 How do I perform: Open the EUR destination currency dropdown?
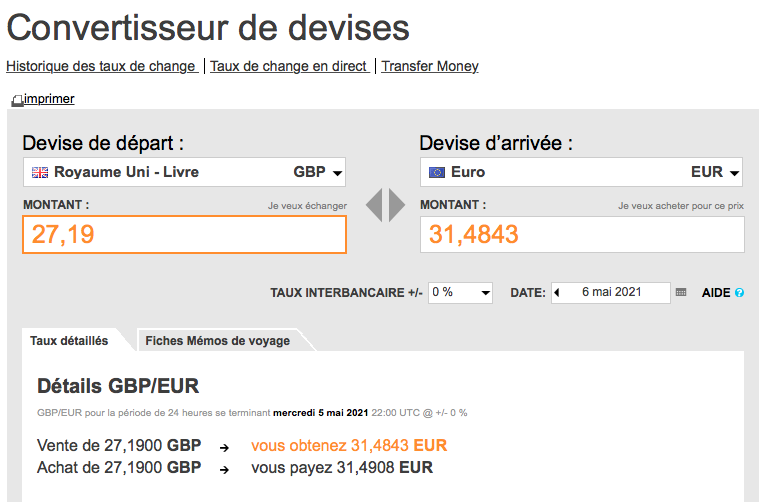click(581, 172)
